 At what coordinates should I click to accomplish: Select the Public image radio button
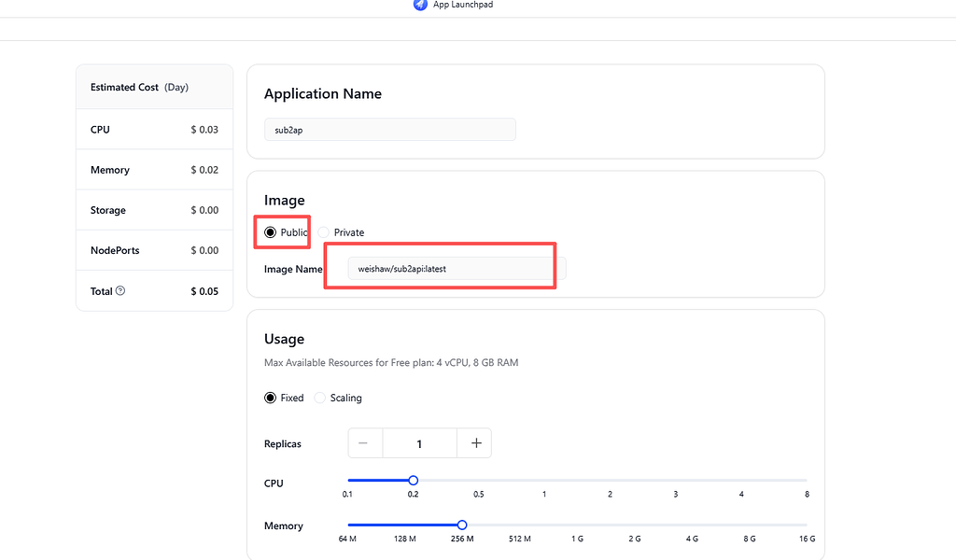(x=270, y=232)
